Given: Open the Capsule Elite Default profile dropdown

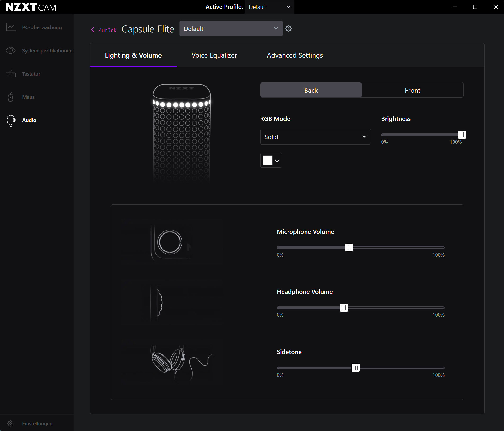Looking at the screenshot, I should point(231,28).
